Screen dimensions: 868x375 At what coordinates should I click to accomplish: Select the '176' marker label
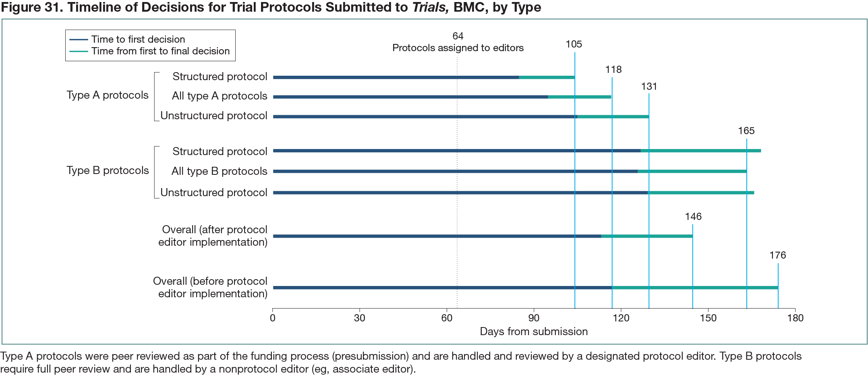coord(777,255)
